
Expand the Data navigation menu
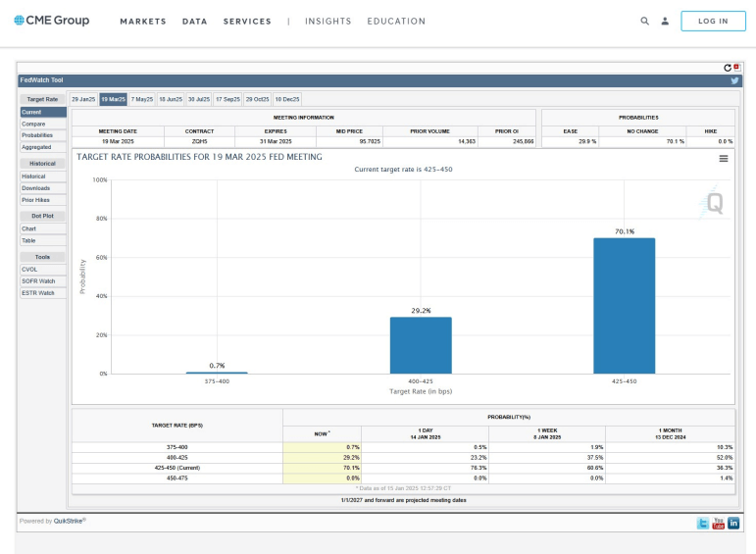(x=194, y=21)
